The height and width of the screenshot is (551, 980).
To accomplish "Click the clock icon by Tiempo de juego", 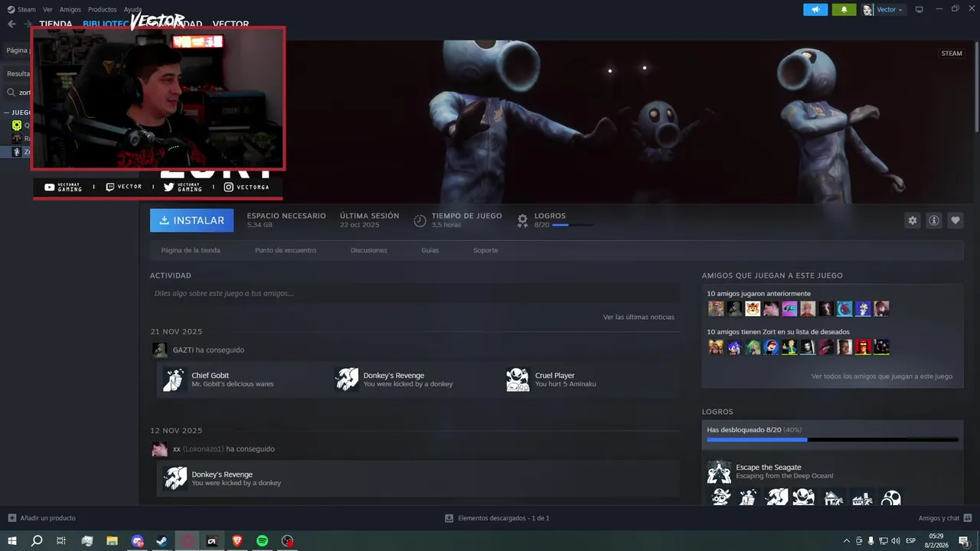I will (x=420, y=220).
